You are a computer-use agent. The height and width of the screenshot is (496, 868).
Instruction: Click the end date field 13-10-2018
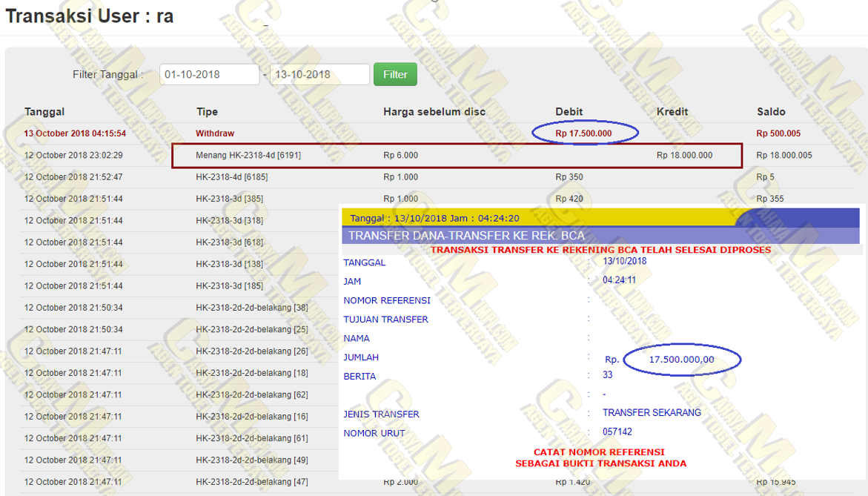319,75
